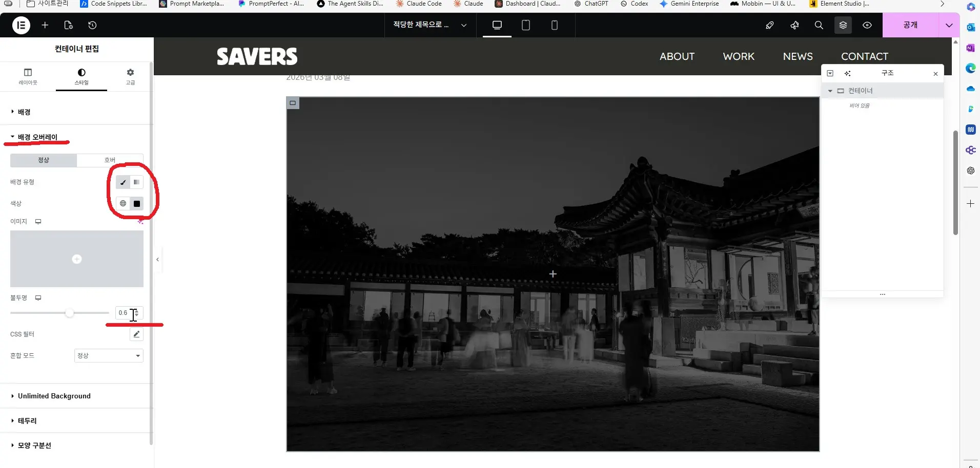Open OneDrive cloud in the Edge sidebar

971,89
